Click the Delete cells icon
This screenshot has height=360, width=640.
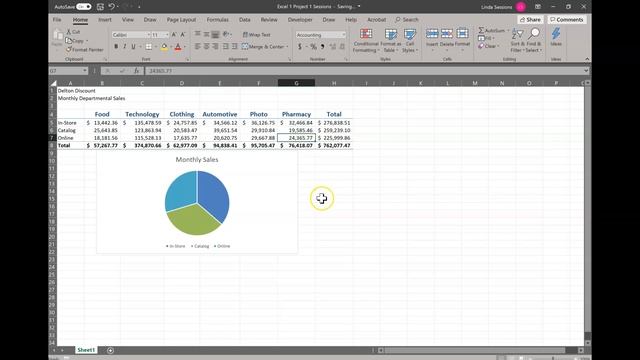click(447, 34)
